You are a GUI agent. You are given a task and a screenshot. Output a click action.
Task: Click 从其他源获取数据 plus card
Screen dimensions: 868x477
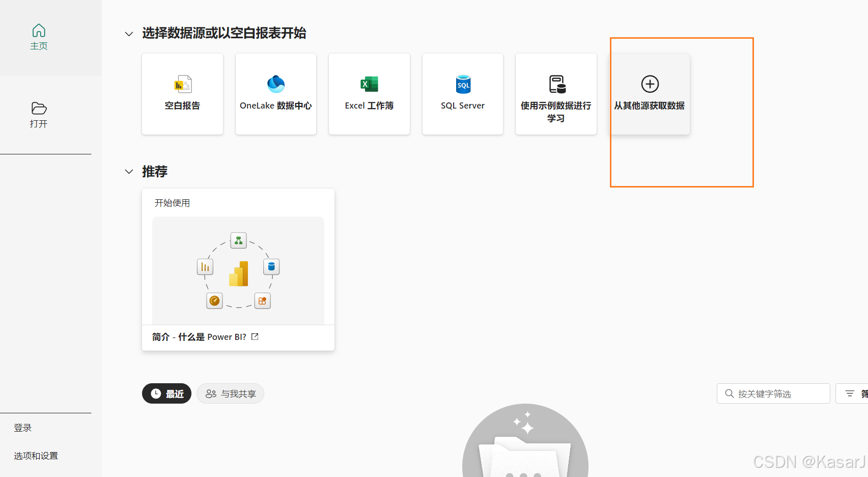click(650, 94)
